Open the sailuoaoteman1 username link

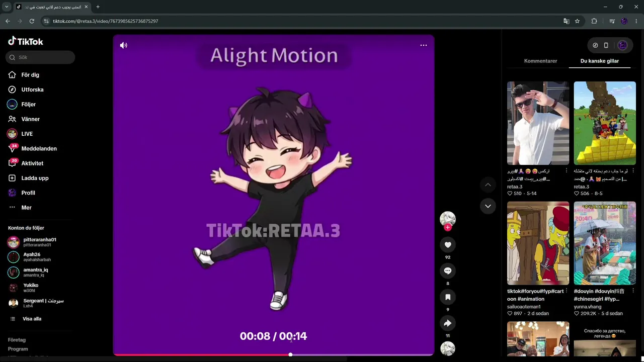click(x=524, y=307)
